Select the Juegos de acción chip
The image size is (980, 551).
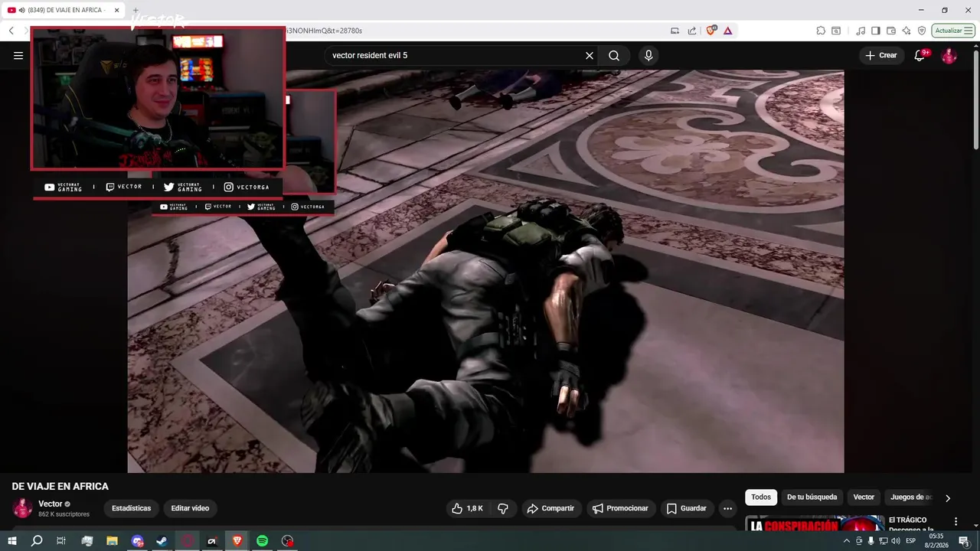pyautogui.click(x=910, y=497)
